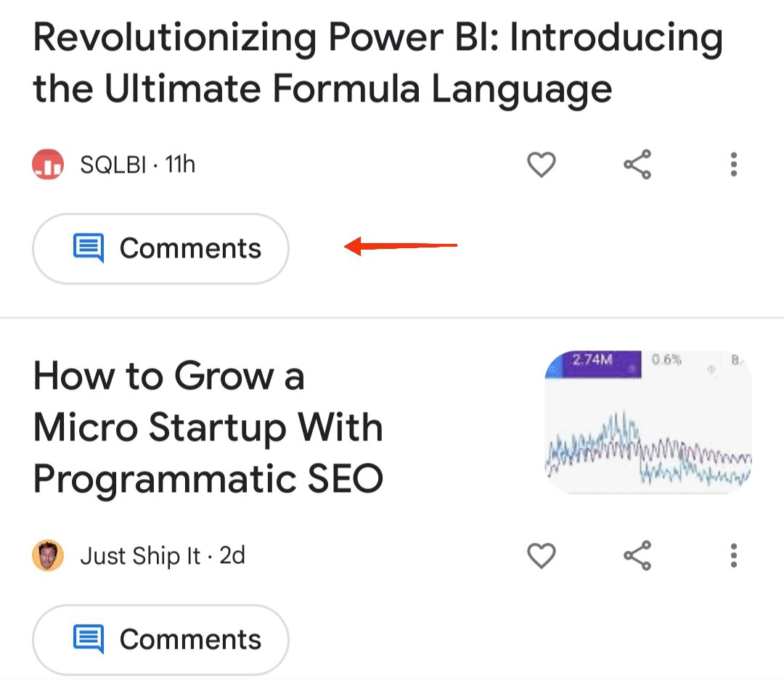784x680 pixels.
Task: Share the Power BI article
Action: coord(637,164)
